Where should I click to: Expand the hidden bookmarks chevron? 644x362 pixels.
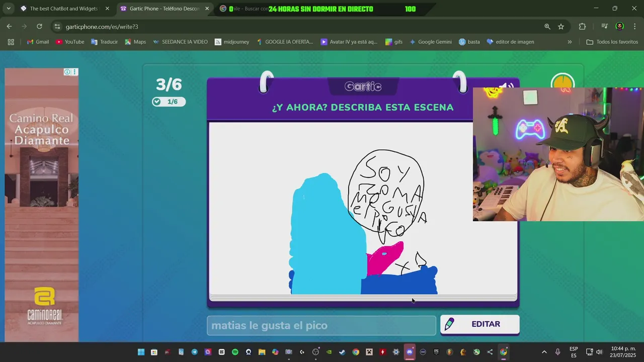(570, 42)
